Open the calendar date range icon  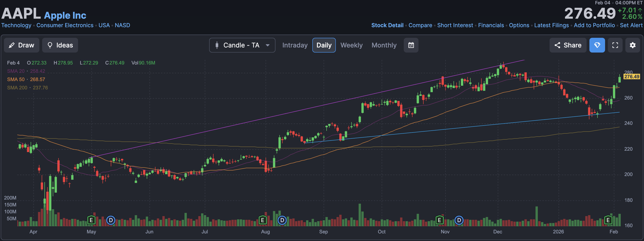pos(411,45)
